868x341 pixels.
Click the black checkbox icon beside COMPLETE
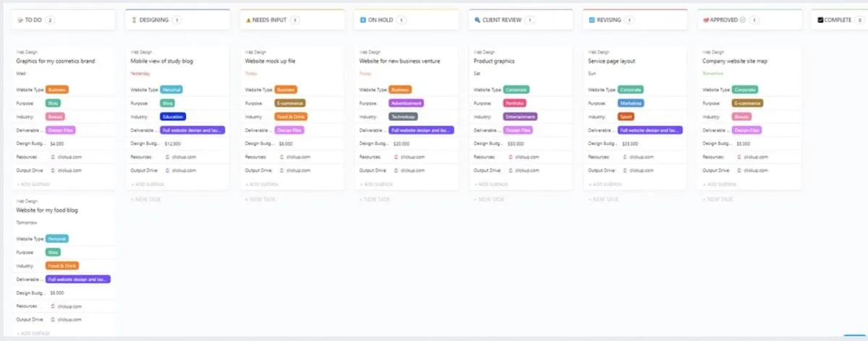pos(820,20)
